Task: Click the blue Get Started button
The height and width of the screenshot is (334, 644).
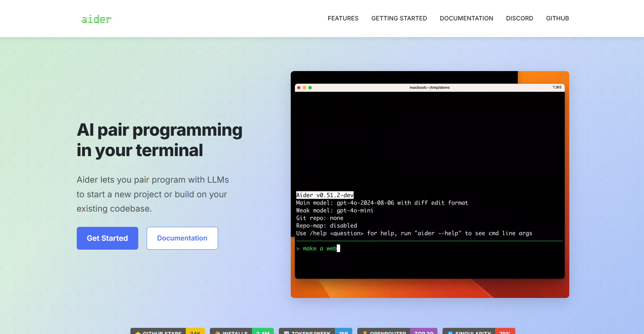Action: coord(107,238)
